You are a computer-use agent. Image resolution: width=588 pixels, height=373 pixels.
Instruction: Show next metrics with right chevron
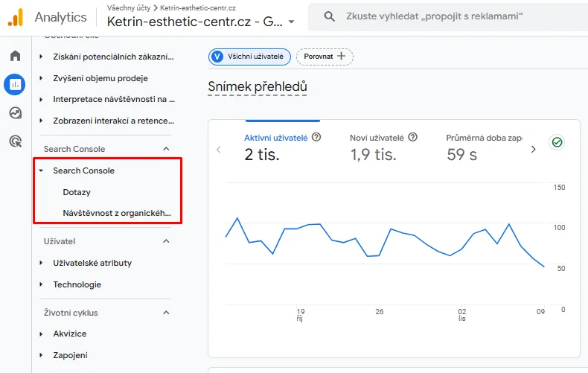tap(533, 150)
